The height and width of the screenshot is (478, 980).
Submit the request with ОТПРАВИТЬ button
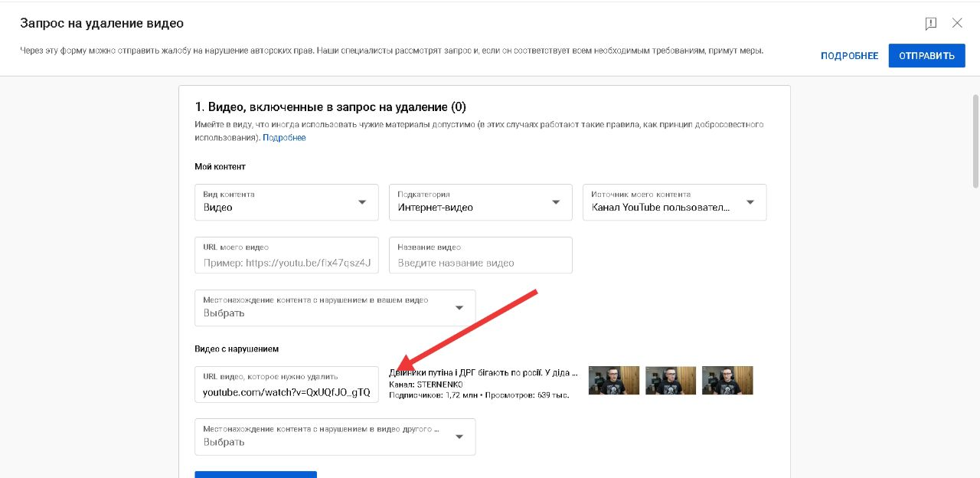926,56
